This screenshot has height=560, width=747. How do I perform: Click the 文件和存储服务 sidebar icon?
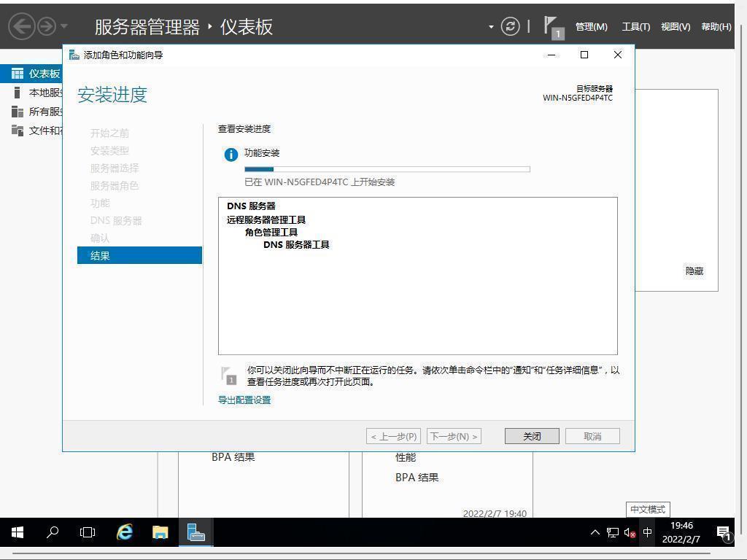point(18,130)
